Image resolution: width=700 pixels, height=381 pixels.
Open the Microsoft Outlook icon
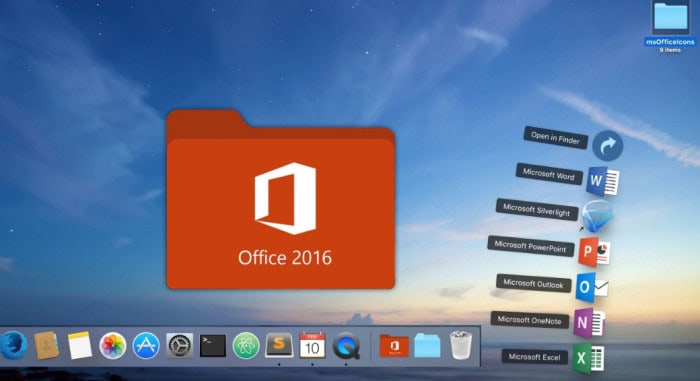point(592,288)
